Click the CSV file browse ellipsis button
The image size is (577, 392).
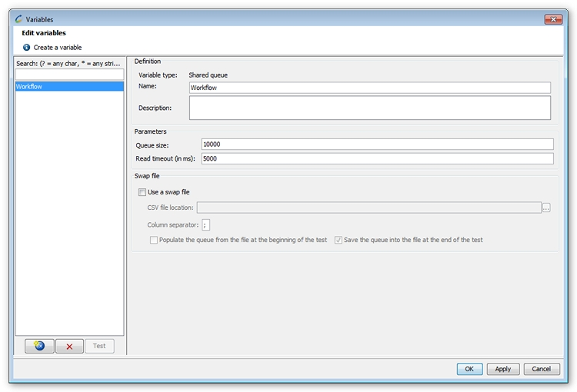tap(546, 208)
